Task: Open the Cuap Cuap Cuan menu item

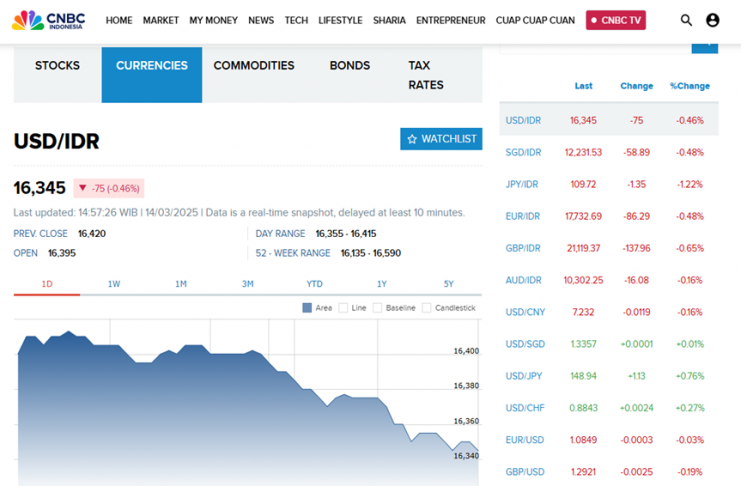Action: [x=535, y=20]
